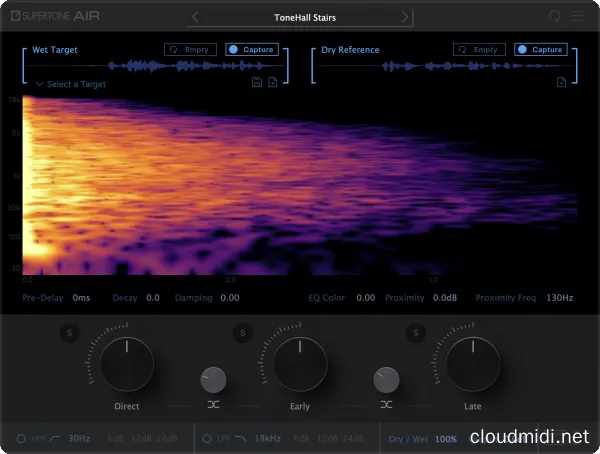The image size is (600, 454).
Task: Click the Proximity Freq label
Action: click(x=506, y=298)
